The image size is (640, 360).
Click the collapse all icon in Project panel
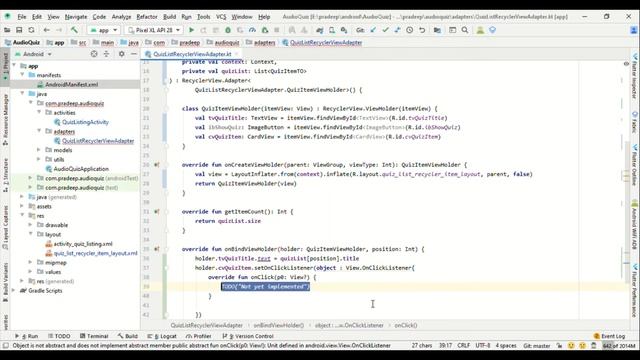[106, 54]
